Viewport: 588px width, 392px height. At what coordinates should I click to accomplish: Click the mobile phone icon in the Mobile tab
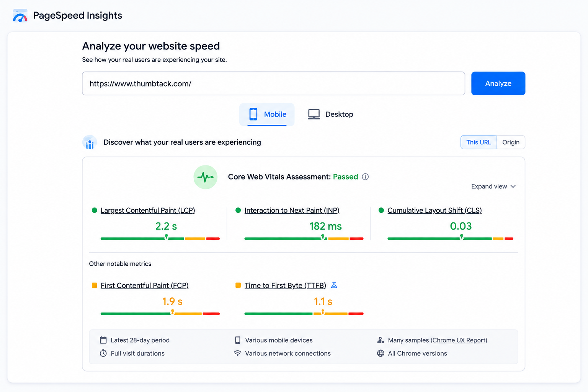(x=253, y=114)
